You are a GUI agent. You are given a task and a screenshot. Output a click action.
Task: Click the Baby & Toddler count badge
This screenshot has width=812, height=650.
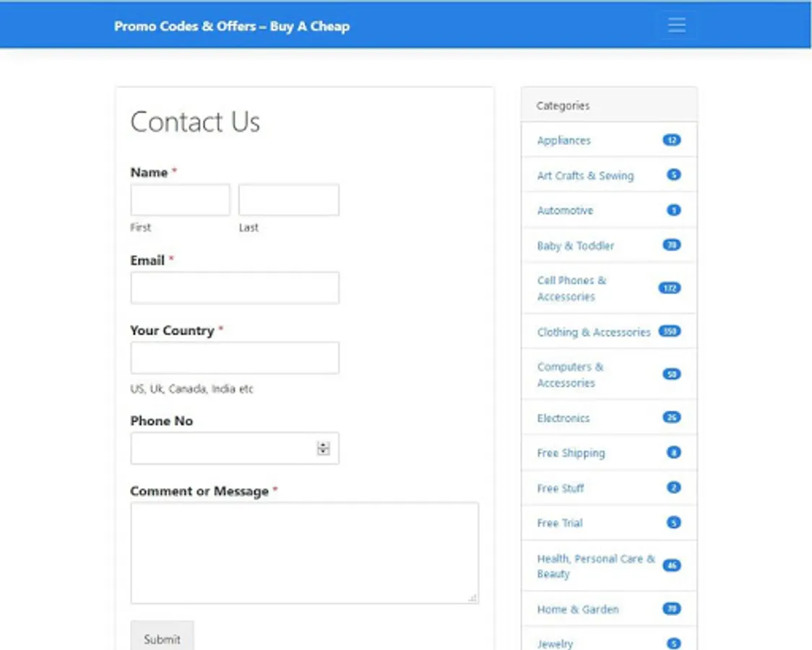(x=672, y=245)
